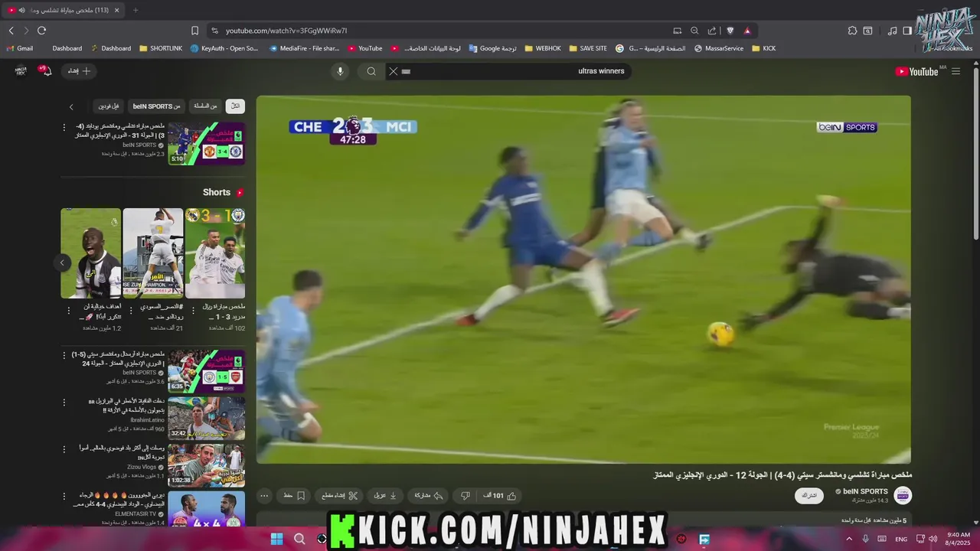
Task: Click the Clip scissors button
Action: [339, 496]
